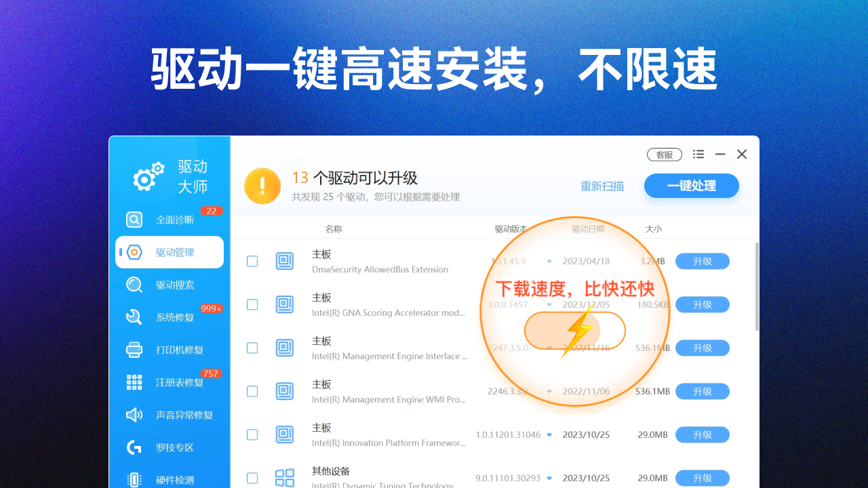Screen dimensions: 868x488
Task: Expand version dropdown for Intel Management Engine WMI
Action: tap(549, 391)
